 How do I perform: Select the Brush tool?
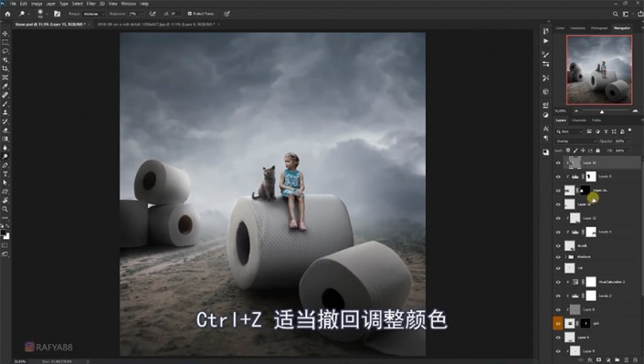click(x=5, y=104)
